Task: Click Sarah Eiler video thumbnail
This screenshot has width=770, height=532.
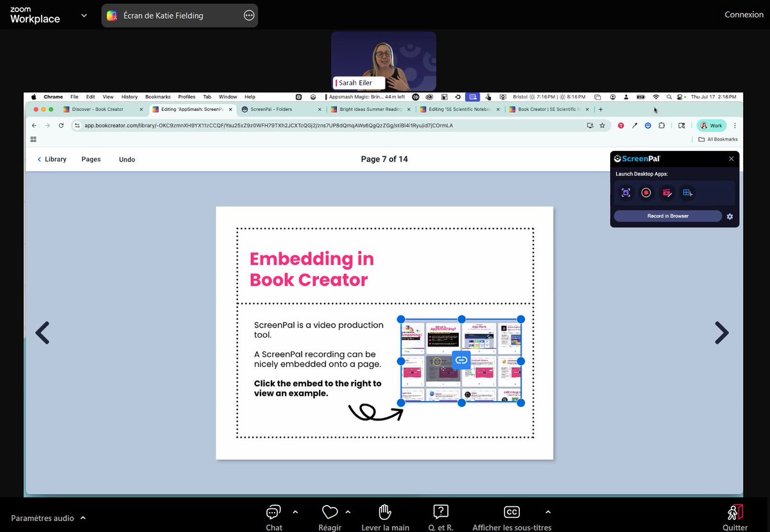Action: 384,61
